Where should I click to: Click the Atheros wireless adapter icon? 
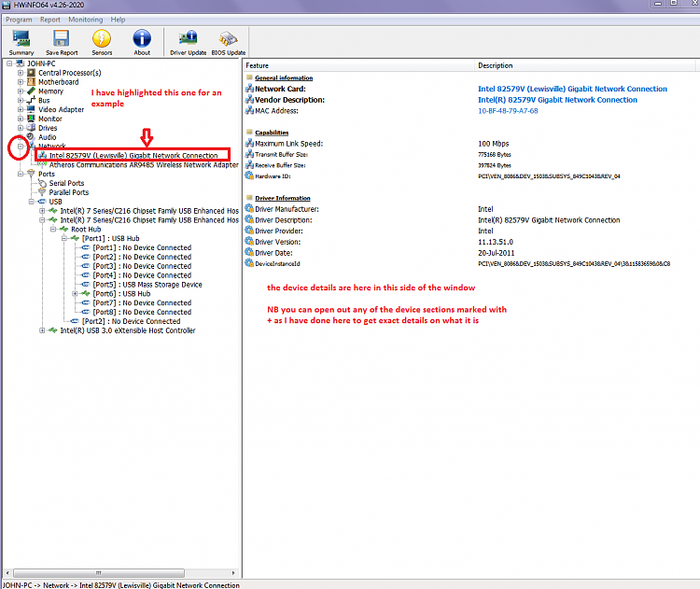point(42,165)
